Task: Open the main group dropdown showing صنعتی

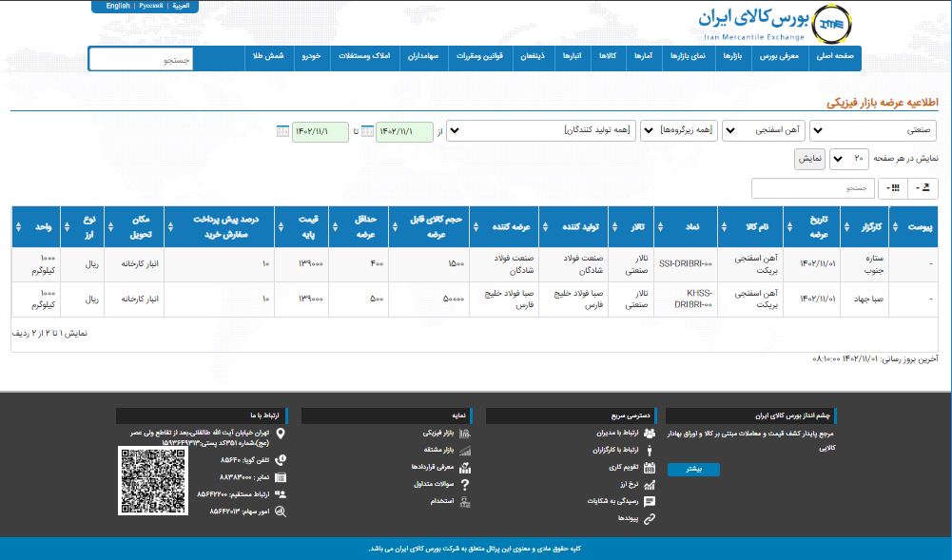Action: (872, 130)
